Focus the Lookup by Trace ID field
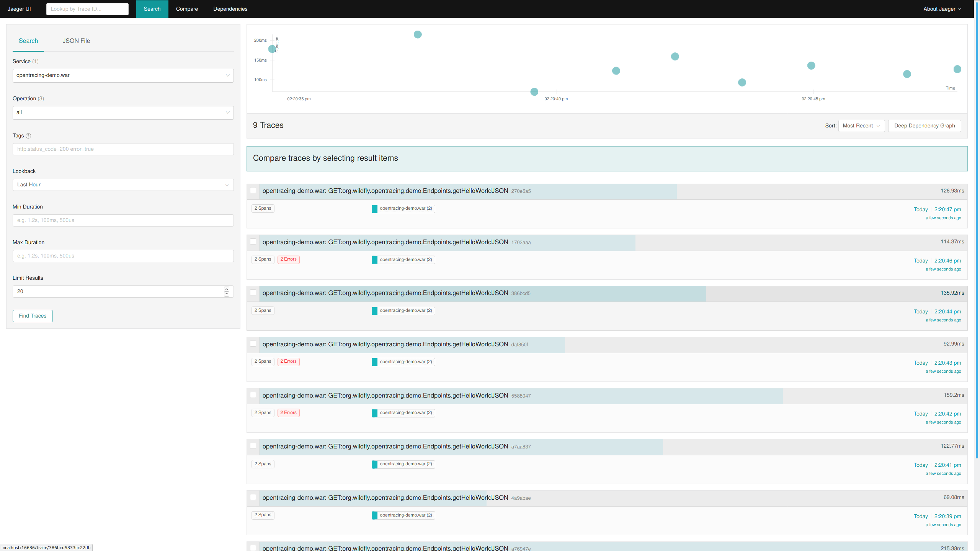The height and width of the screenshot is (551, 980). 87,9
